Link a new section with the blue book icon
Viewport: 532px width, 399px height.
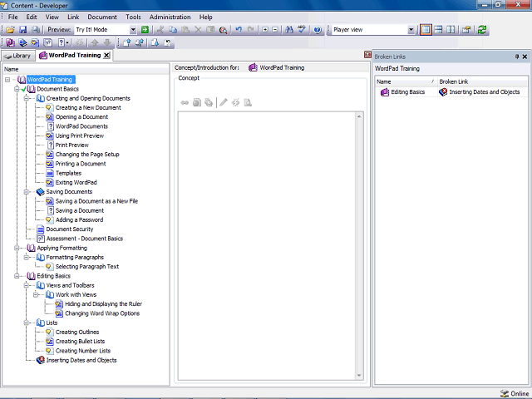coord(22,42)
